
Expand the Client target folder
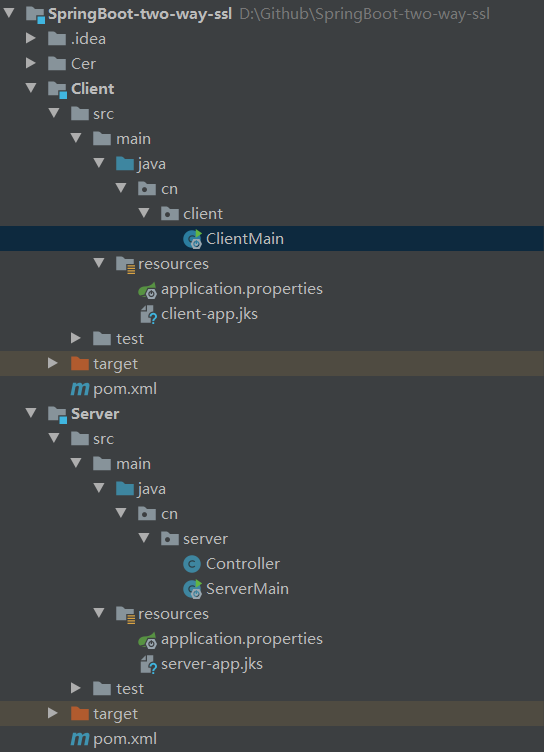click(x=53, y=363)
